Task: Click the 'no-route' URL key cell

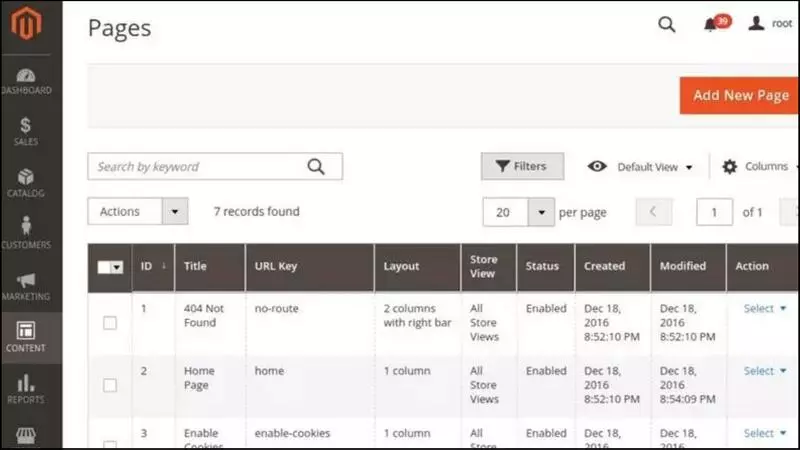Action: point(277,308)
